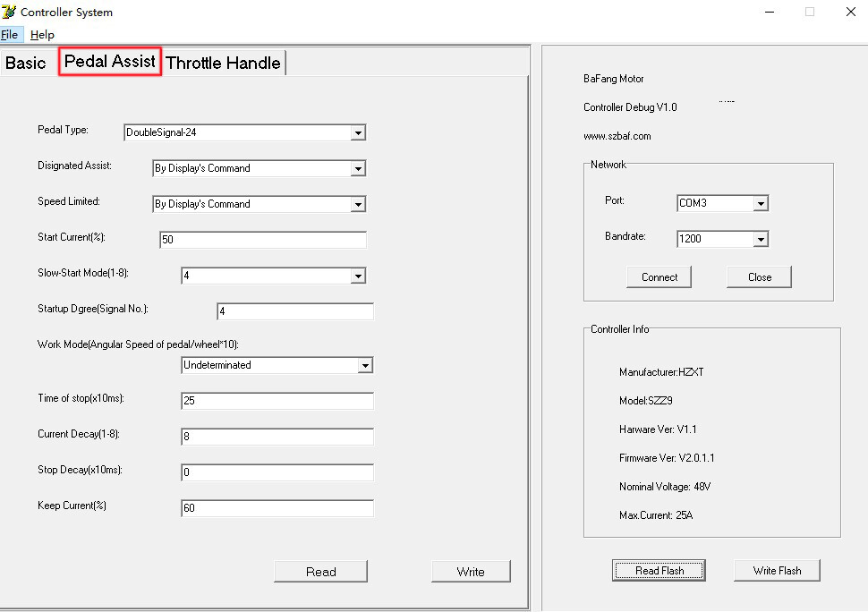Image resolution: width=868 pixels, height=612 pixels.
Task: Open the Help menu
Action: [x=42, y=35]
